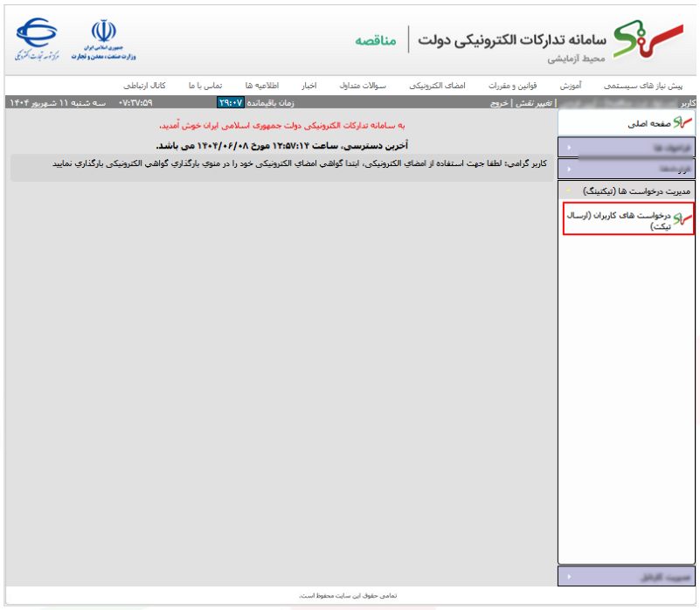Click the Setad logo in the header
Image resolution: width=700 pixels, height=610 pixels.
[648, 38]
